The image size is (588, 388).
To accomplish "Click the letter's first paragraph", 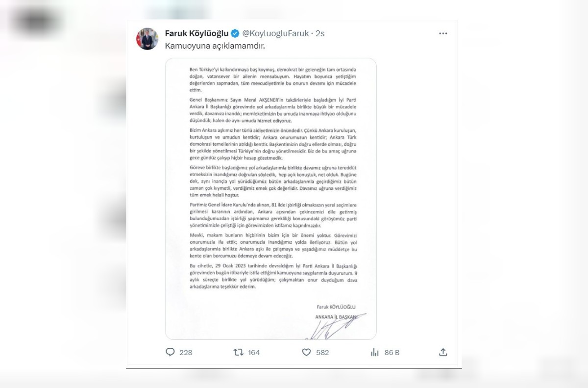I will coord(271,80).
